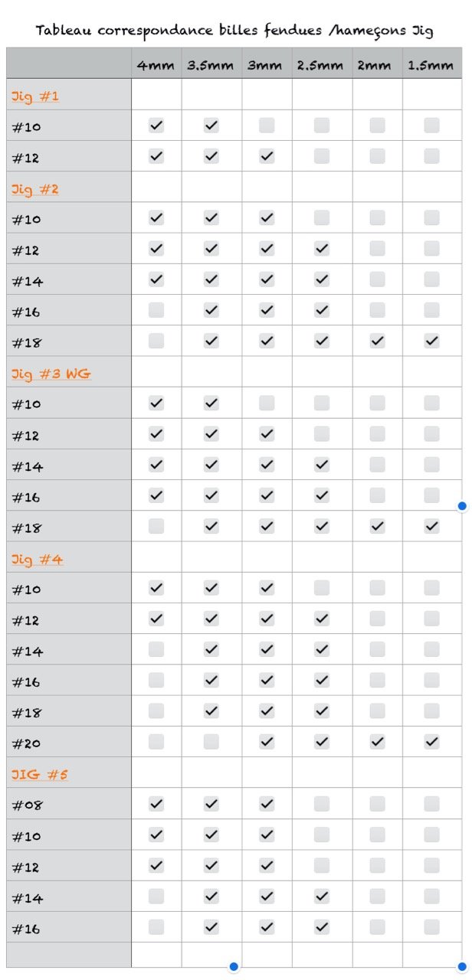
Task: Click the blue handle at bottom-right table corner
Action: click(x=462, y=966)
